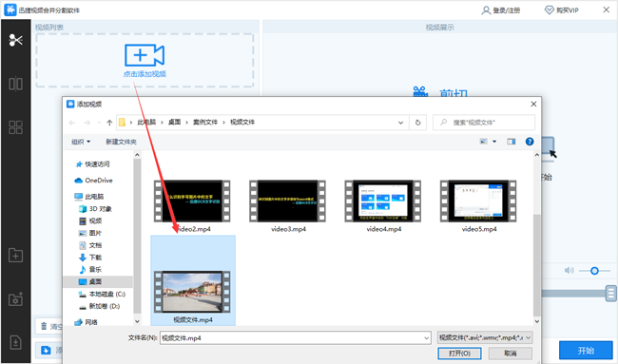This screenshot has width=618, height=364.
Task: Select 视频文件.mp4 thumbnail
Action: (192, 292)
